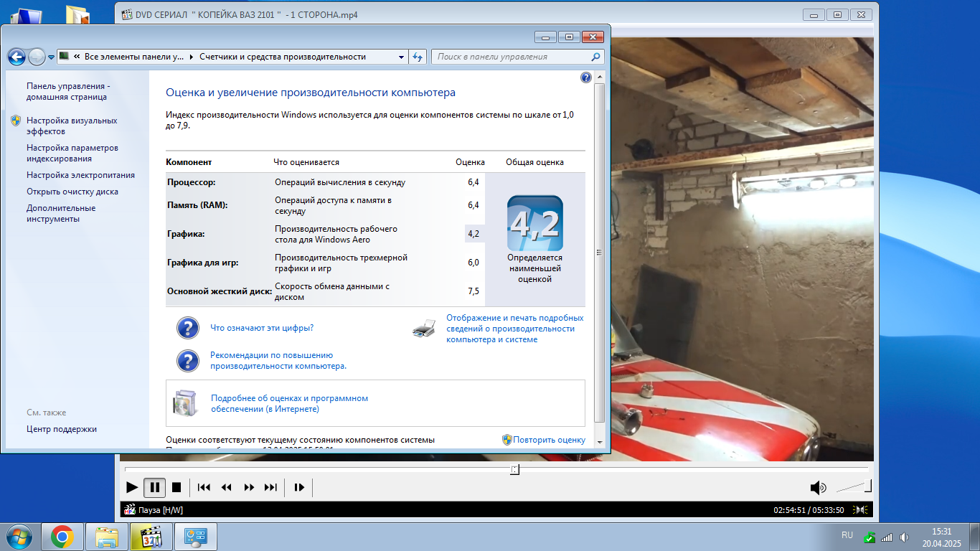Click the stereo icon in the player status bar
The image size is (980, 551).
tap(861, 510)
